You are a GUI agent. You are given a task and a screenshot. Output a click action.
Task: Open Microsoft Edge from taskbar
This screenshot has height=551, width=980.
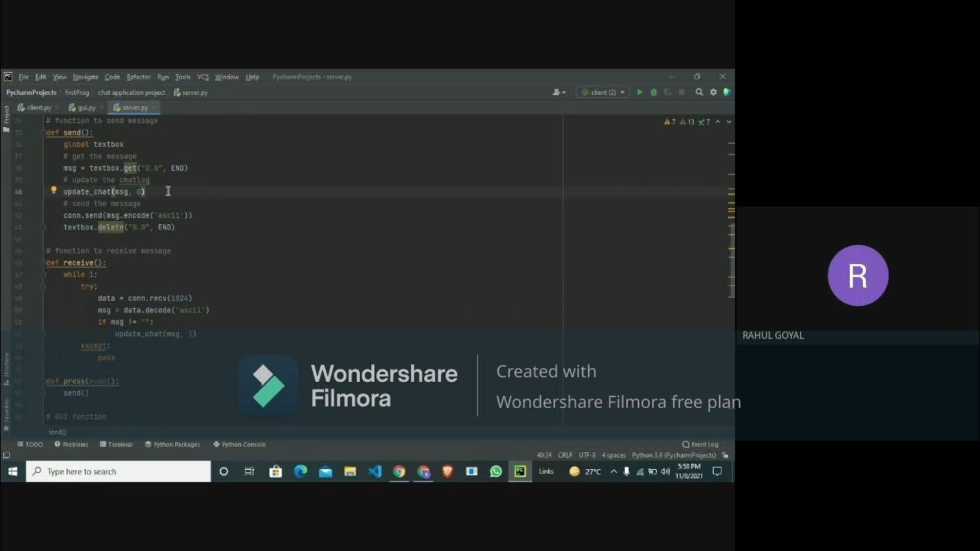[301, 471]
